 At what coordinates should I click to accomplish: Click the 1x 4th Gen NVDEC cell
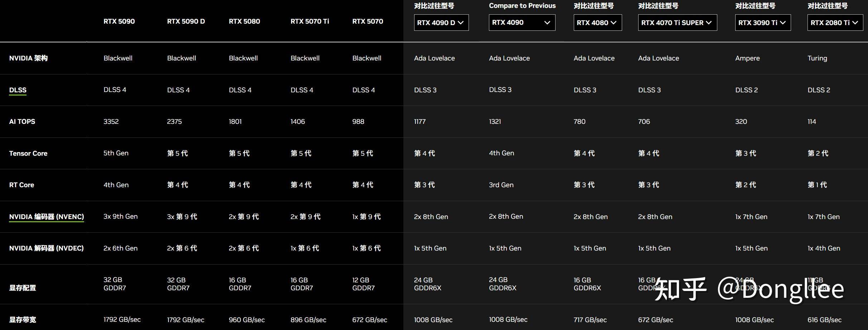824,248
